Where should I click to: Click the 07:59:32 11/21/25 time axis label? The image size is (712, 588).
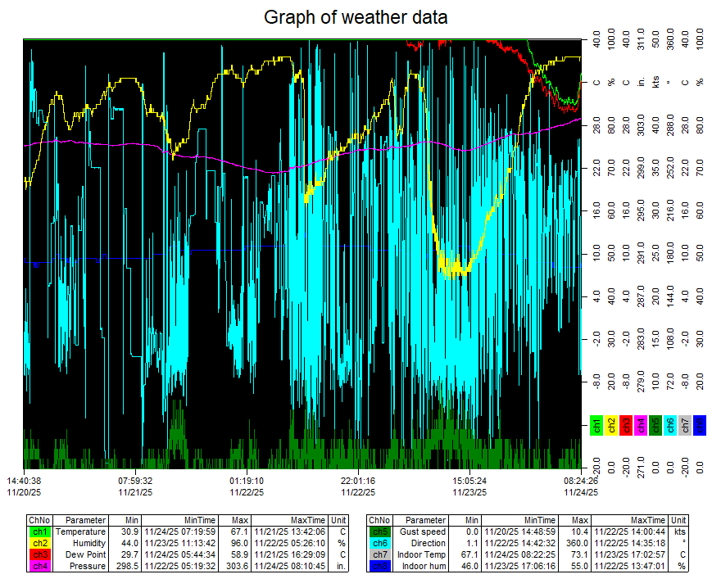click(135, 486)
